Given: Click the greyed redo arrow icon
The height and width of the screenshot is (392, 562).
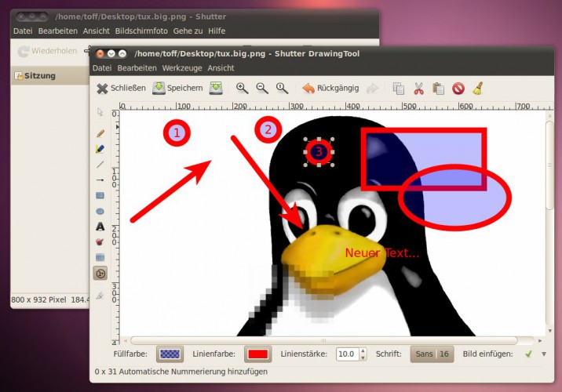Looking at the screenshot, I should [x=372, y=89].
